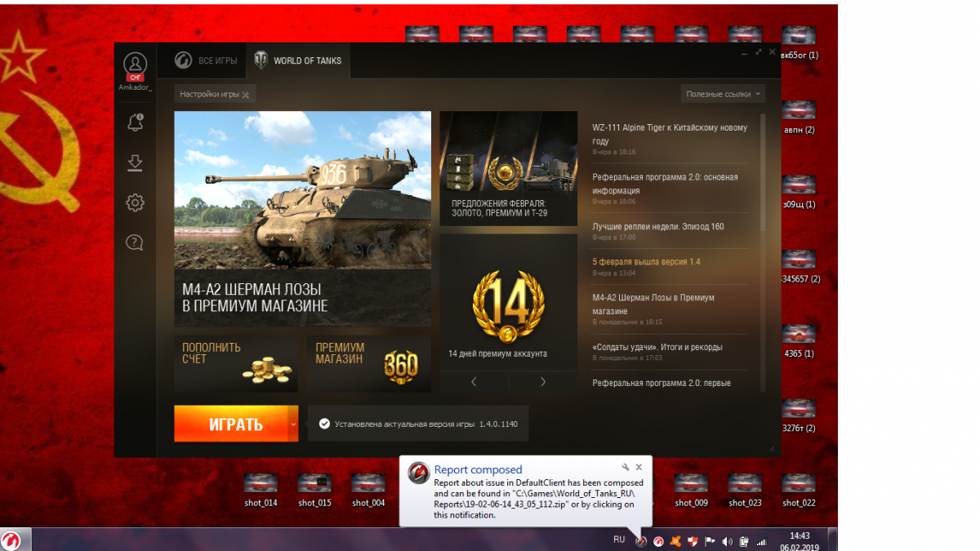
Task: Click ПОПОЛНИТЬ СЧЕТ button
Action: pos(235,363)
